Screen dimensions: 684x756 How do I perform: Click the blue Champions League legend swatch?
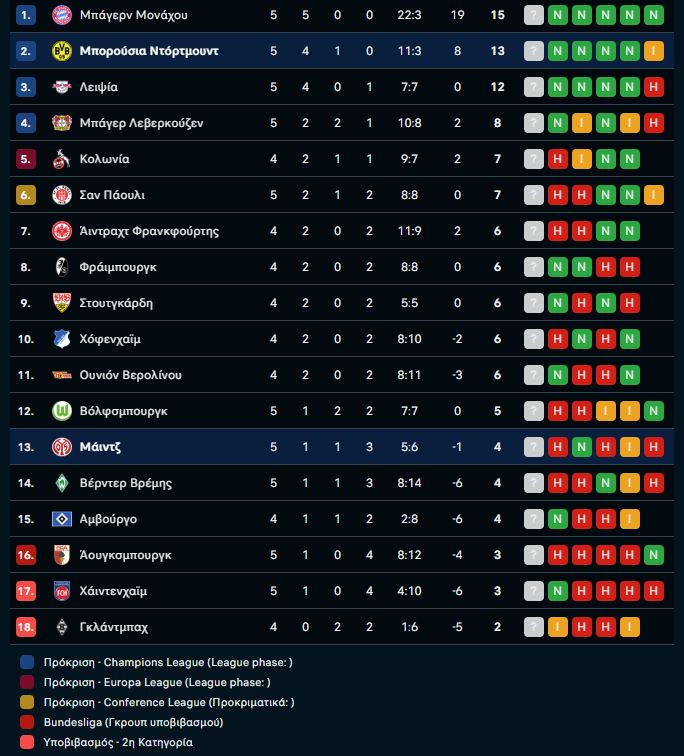(x=27, y=662)
